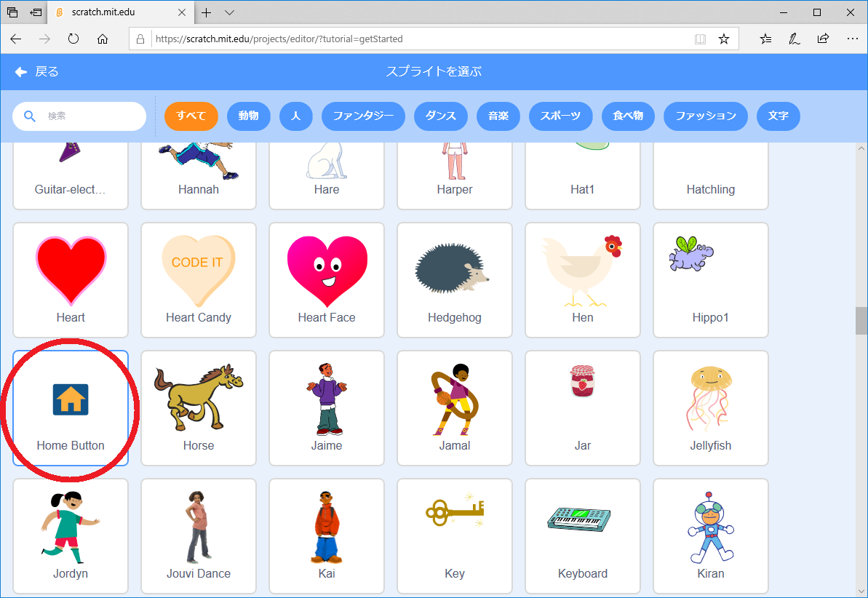This screenshot has height=598, width=868.
Task: Show tab previews chevron
Action: click(230, 12)
